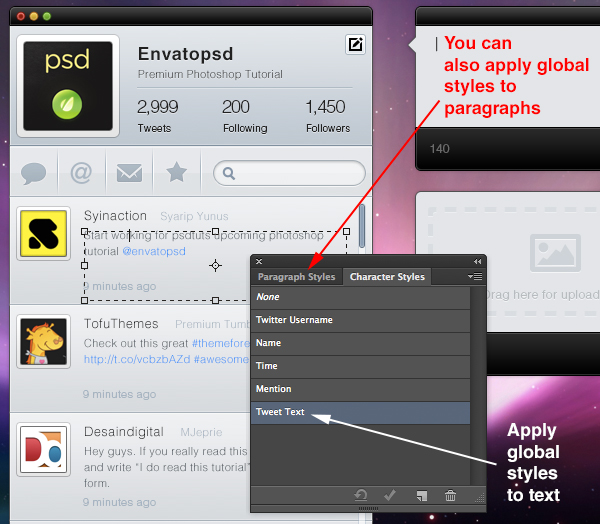Click the Syinaction username
Viewport: 600px width, 524px height.
point(115,216)
